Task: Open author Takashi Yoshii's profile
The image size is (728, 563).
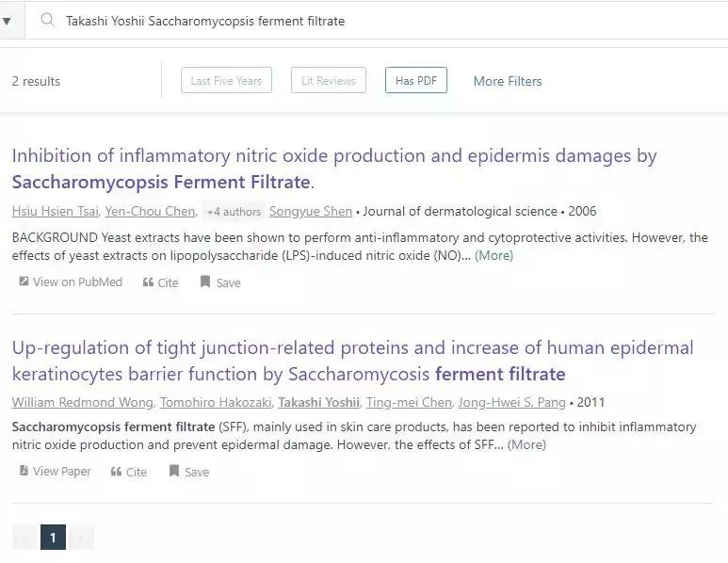Action: click(x=318, y=403)
